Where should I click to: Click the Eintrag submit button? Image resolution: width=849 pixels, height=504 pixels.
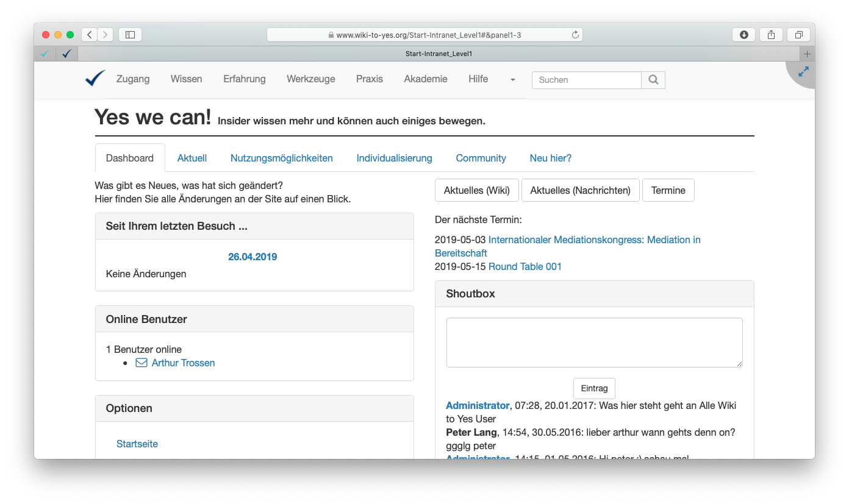coord(594,388)
